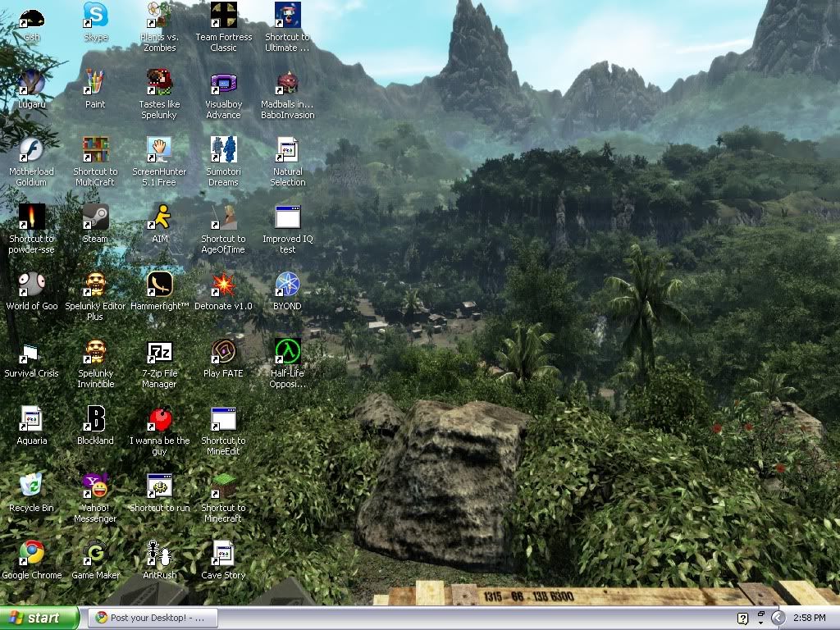
Task: Select the Shortcut to AgeOfTime icon
Action: 223,217
